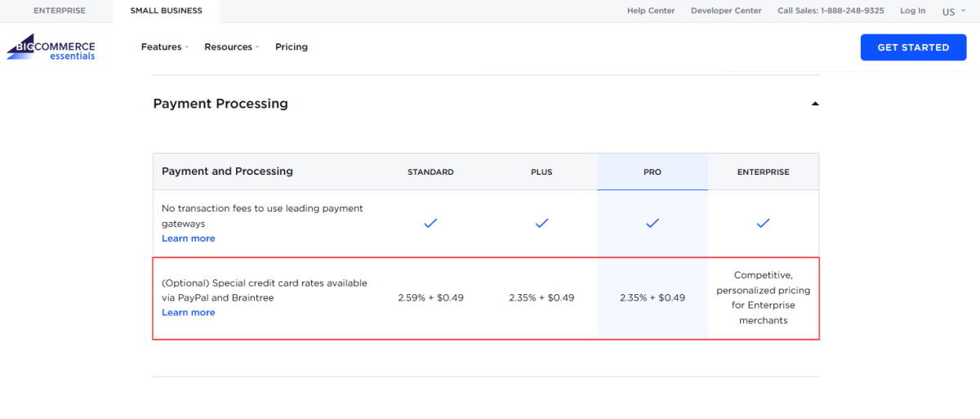Click the Special credit card rates description
Image resolution: width=980 pixels, height=419 pixels.
click(265, 291)
